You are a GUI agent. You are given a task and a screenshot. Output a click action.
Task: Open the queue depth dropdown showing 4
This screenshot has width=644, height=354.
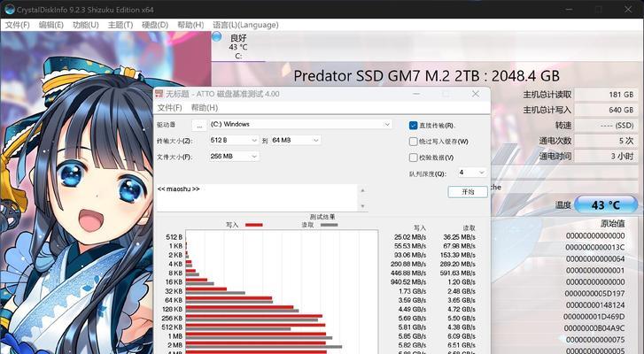point(472,173)
